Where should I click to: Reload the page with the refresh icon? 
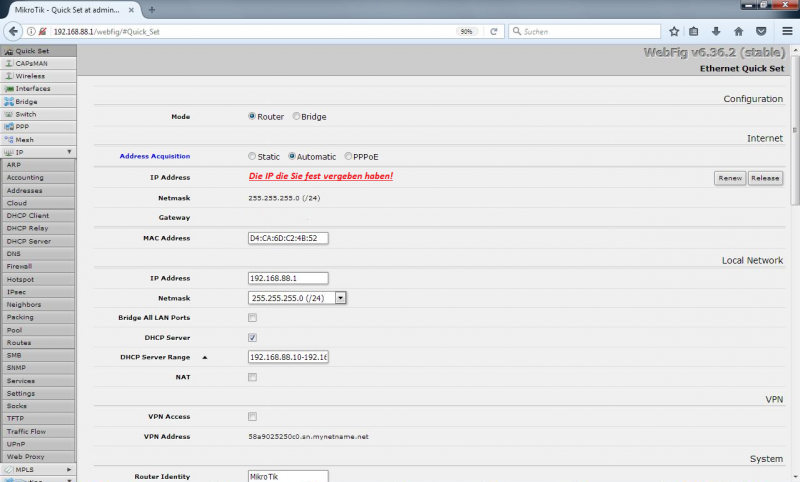click(493, 31)
